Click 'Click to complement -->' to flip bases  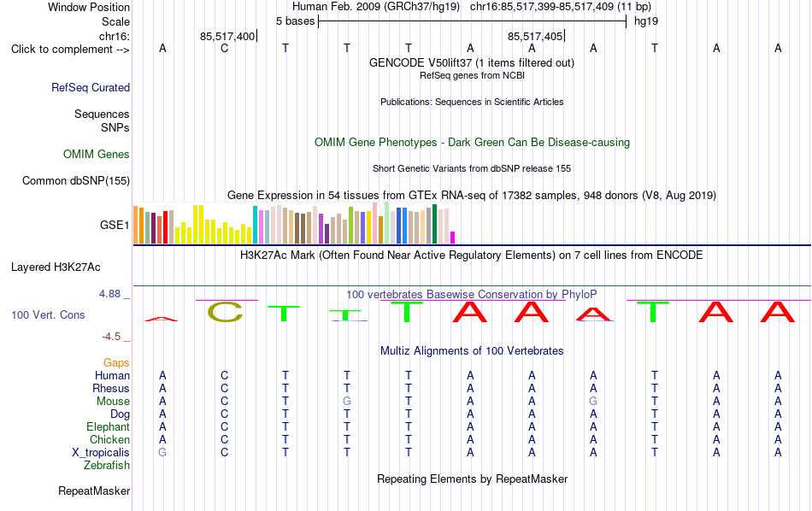point(70,50)
